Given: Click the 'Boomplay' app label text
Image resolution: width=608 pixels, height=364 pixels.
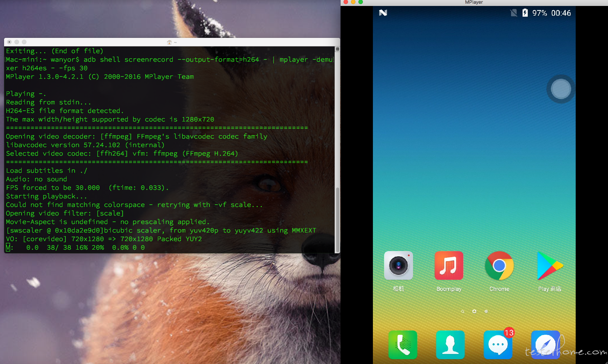Looking at the screenshot, I should click(x=449, y=289).
